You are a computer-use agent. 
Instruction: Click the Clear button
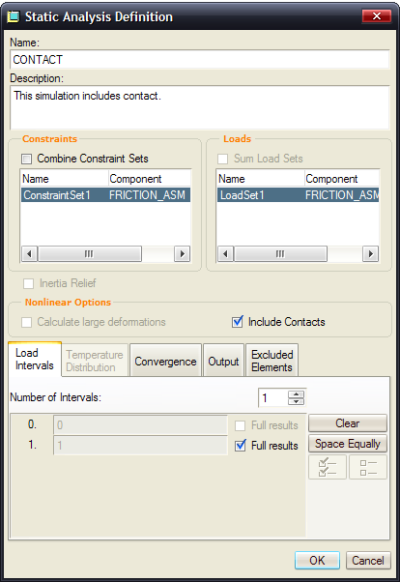[348, 423]
